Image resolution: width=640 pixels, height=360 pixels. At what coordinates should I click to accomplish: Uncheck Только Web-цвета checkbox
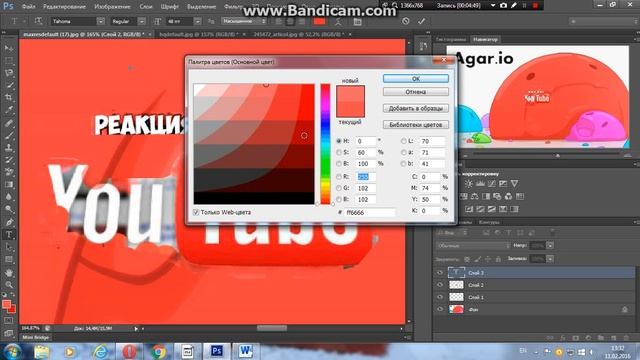tap(196, 212)
